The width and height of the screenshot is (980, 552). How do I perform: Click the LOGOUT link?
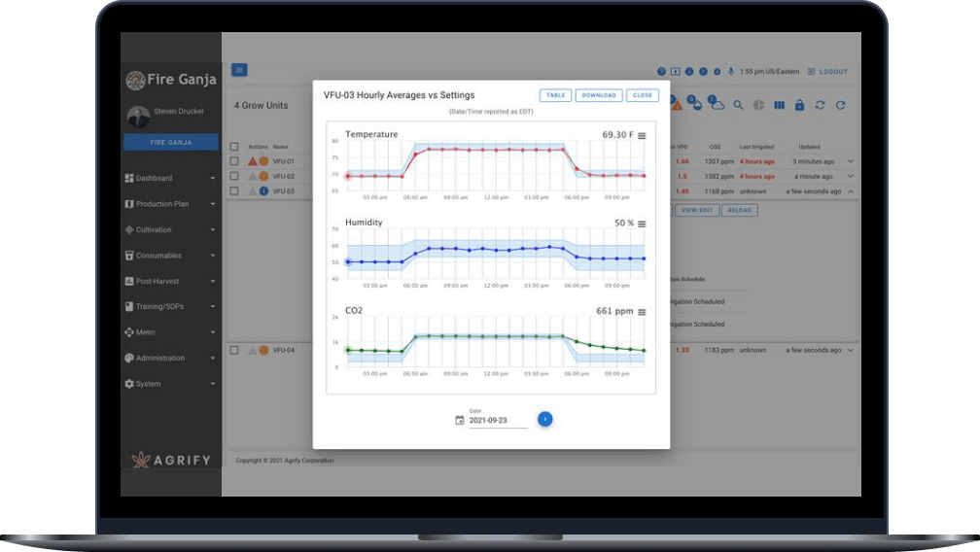click(833, 72)
